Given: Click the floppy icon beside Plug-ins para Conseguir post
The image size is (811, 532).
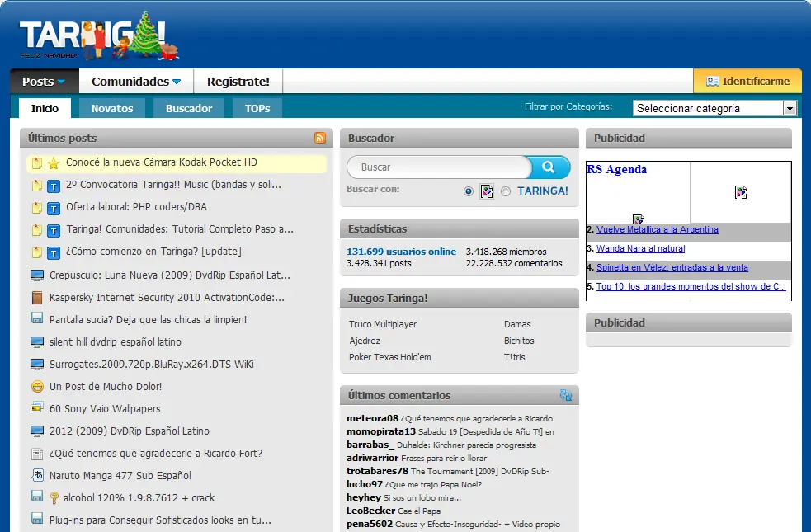Looking at the screenshot, I should pos(37,518).
